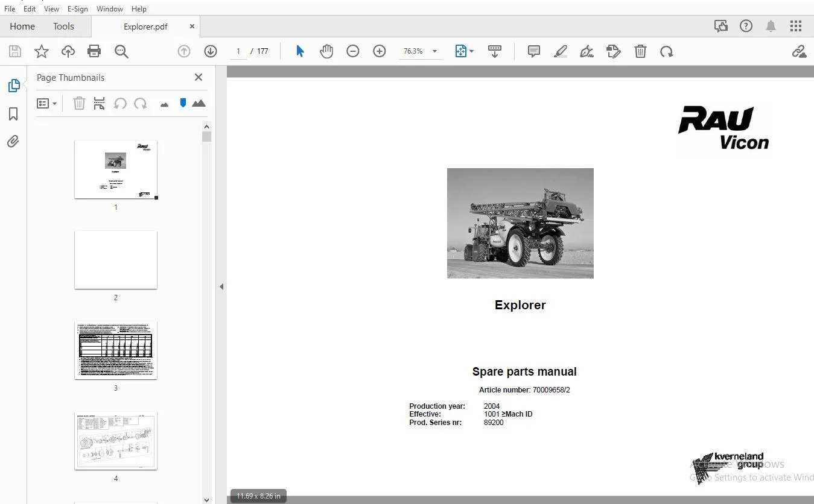Rotate thumbnail clockwise
Image resolution: width=814 pixels, height=504 pixels.
click(141, 103)
